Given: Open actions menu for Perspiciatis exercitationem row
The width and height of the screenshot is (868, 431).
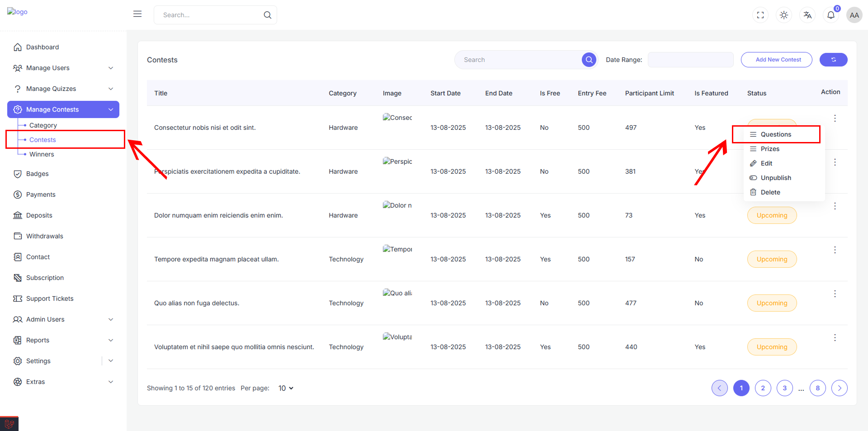Looking at the screenshot, I should [x=835, y=162].
